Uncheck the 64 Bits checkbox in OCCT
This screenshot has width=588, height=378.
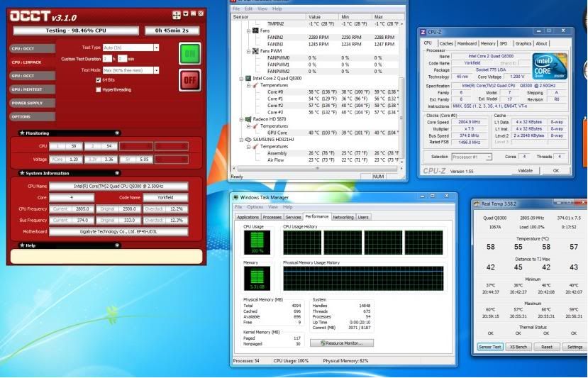click(x=99, y=80)
